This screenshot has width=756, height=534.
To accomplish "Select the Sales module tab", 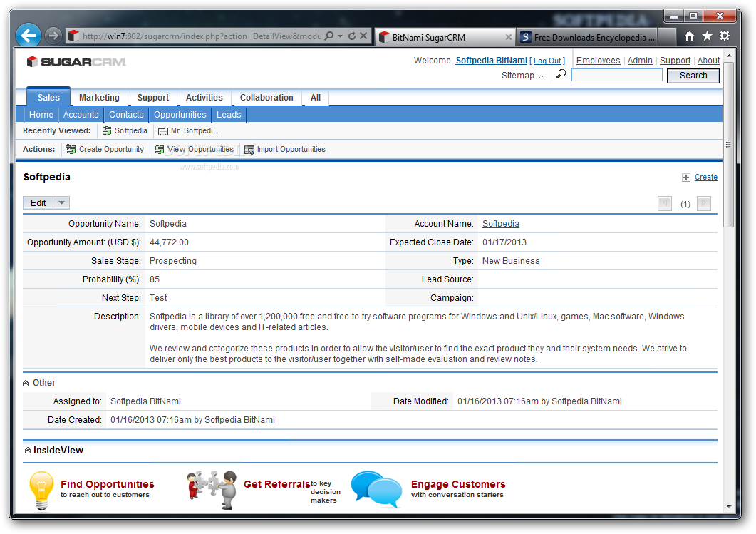I will (48, 98).
